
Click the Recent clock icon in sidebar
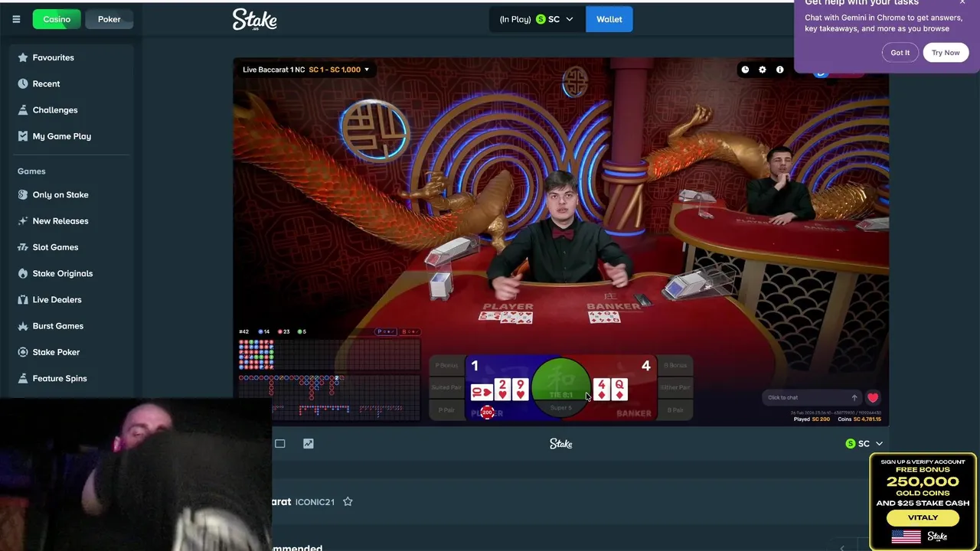[x=23, y=83]
